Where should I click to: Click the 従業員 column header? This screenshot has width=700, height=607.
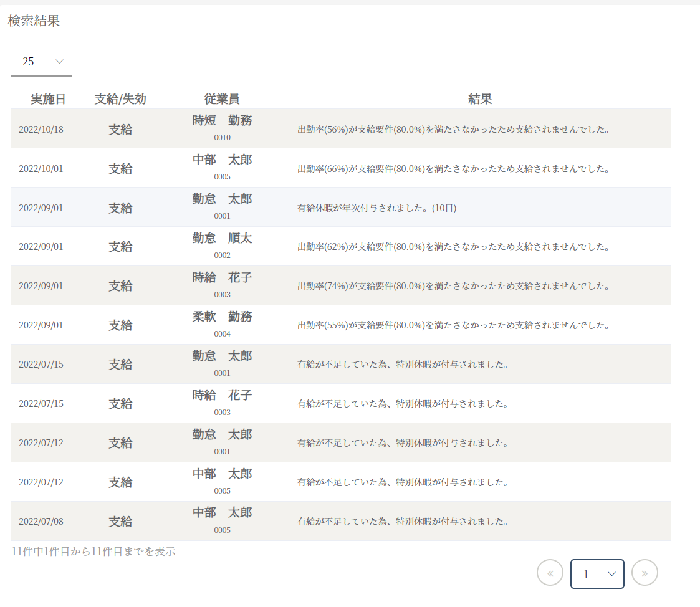(x=222, y=99)
